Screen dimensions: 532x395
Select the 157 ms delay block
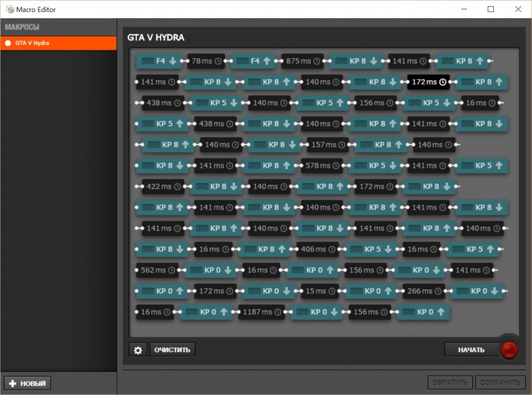pyautogui.click(x=328, y=145)
